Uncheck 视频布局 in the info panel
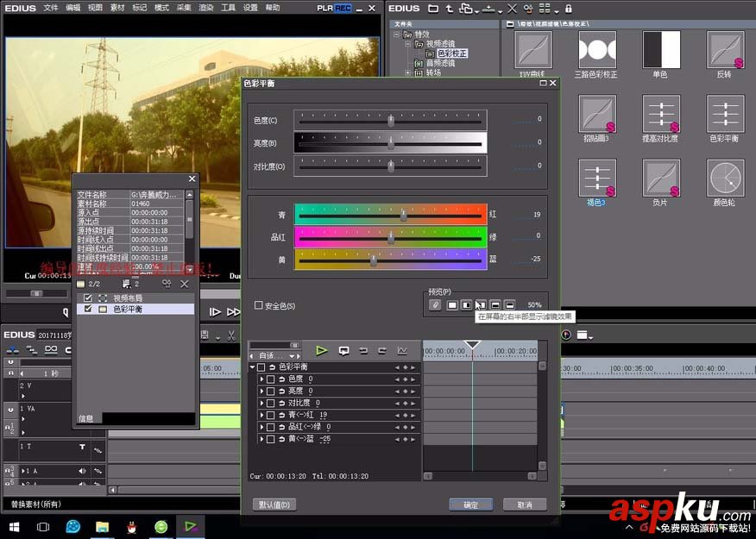Viewport: 756px width, 539px height. pyautogui.click(x=88, y=298)
